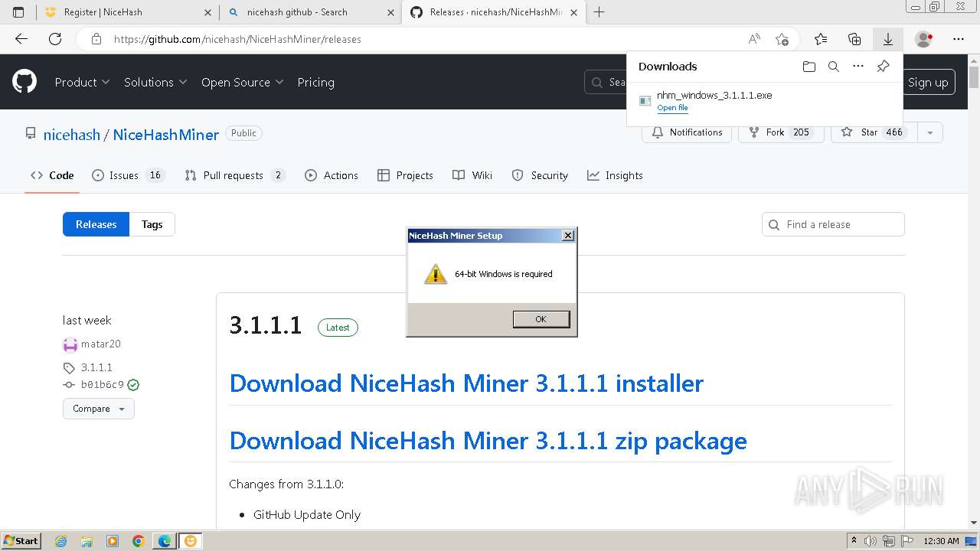Open more options in Downloads panel
Screen dimensions: 980x551
858,67
